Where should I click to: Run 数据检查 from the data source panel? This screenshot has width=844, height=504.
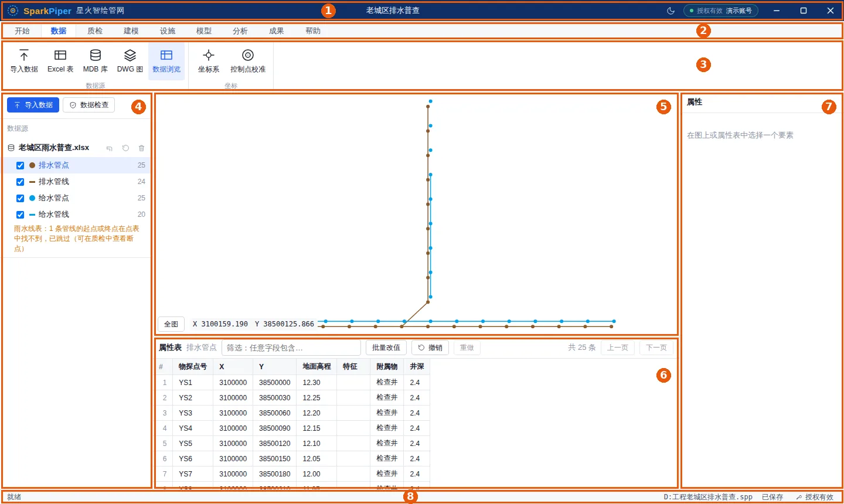[89, 105]
